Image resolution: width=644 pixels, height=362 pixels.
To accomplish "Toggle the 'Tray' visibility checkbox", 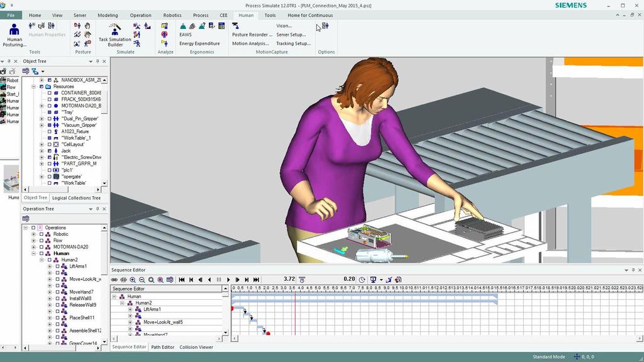I will pos(49,112).
